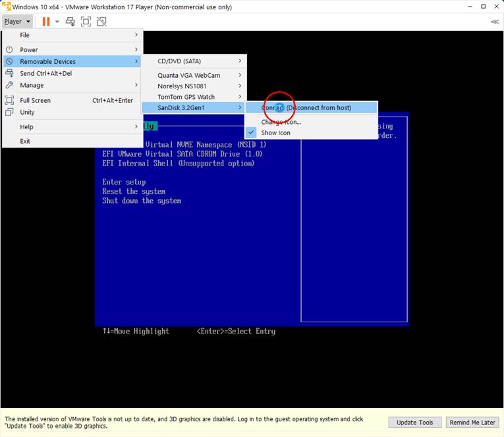Click the VMware app icon in title bar

[x=8, y=7]
